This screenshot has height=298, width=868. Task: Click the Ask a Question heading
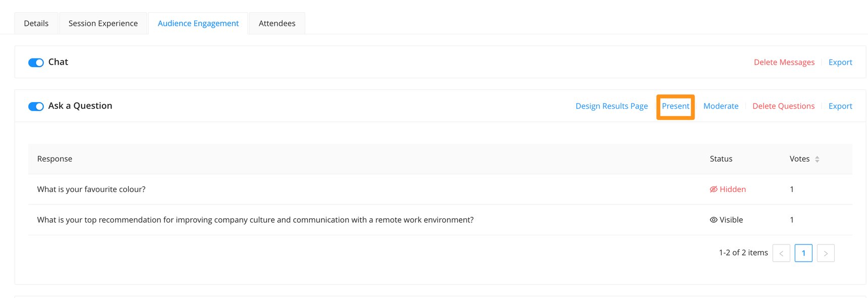pyautogui.click(x=80, y=106)
